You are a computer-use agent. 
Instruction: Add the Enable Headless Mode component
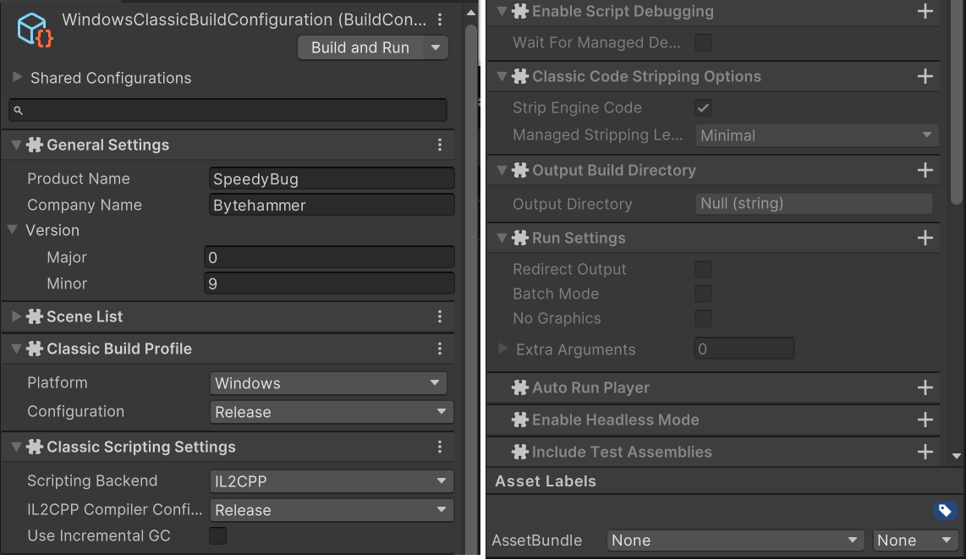[925, 420]
